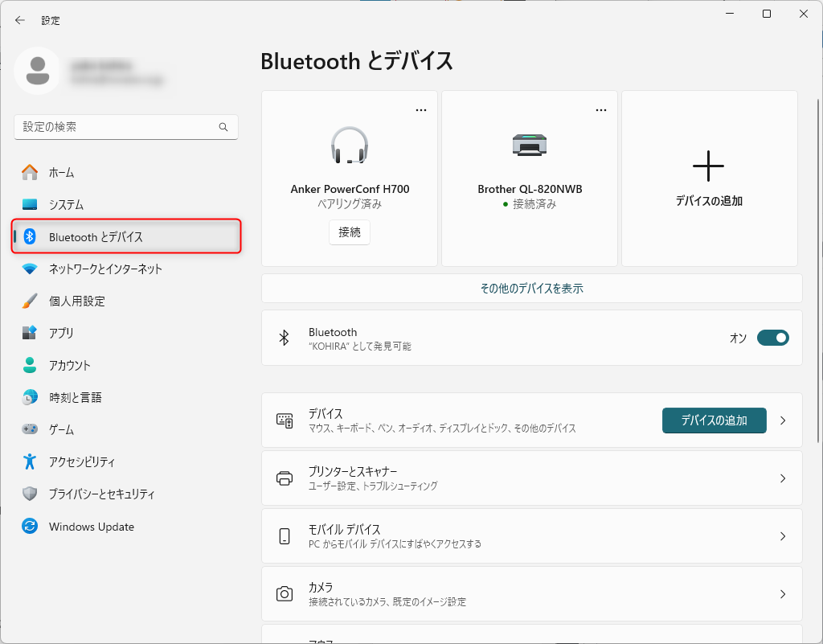The height and width of the screenshot is (644, 823).
Task: Click the その他のデバイスを表示 link
Action: click(531, 288)
